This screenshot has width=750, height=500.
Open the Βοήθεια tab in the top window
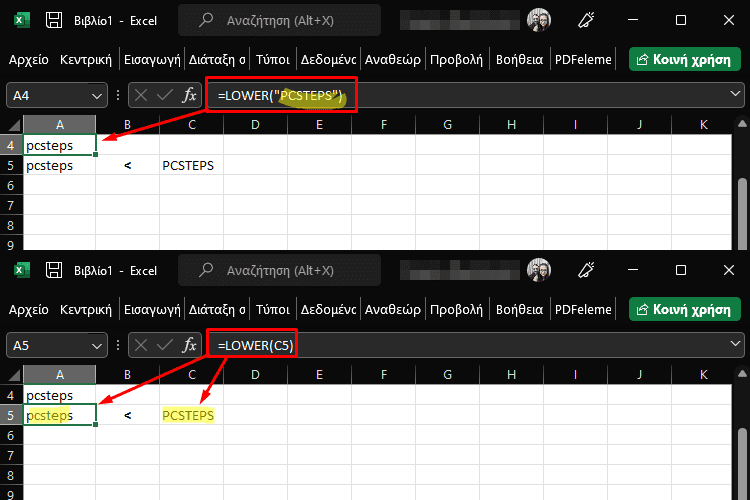coord(519,59)
